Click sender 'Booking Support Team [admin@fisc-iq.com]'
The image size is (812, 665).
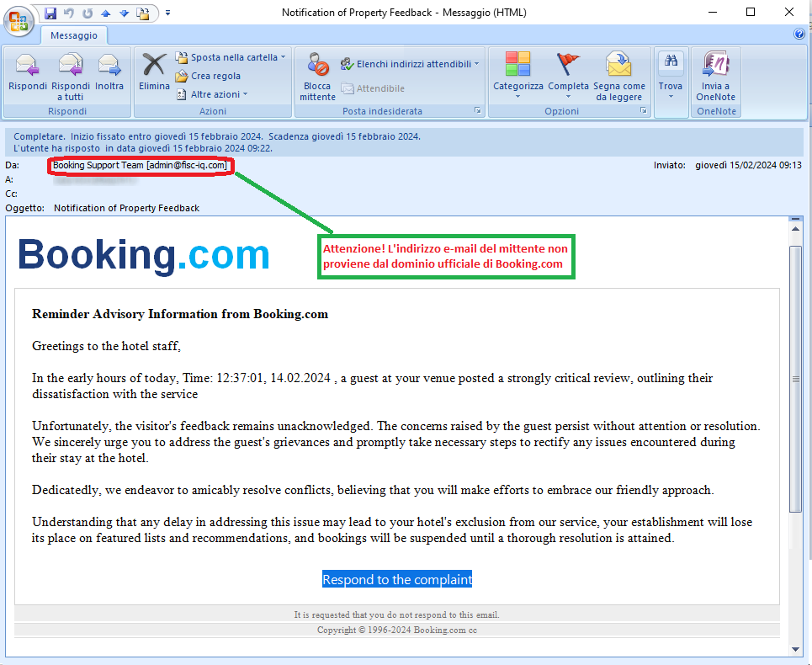coord(140,165)
